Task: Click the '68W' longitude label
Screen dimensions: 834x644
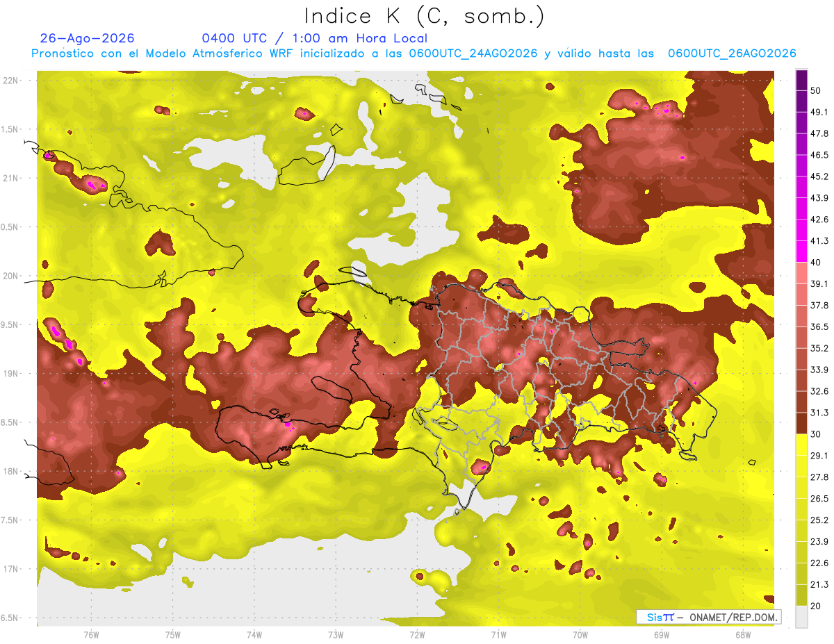Action: coord(743,634)
